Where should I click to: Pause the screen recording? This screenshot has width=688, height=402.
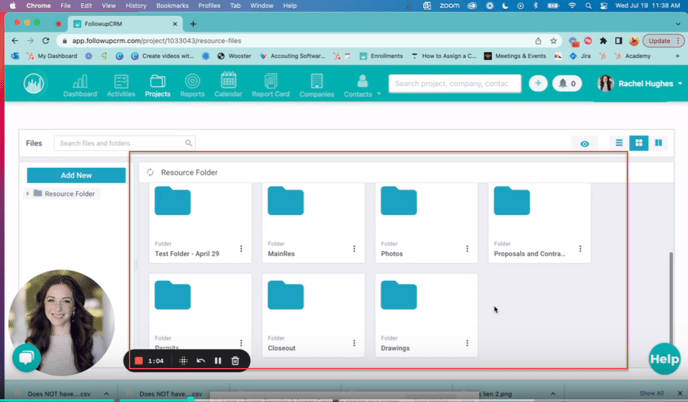coord(218,361)
